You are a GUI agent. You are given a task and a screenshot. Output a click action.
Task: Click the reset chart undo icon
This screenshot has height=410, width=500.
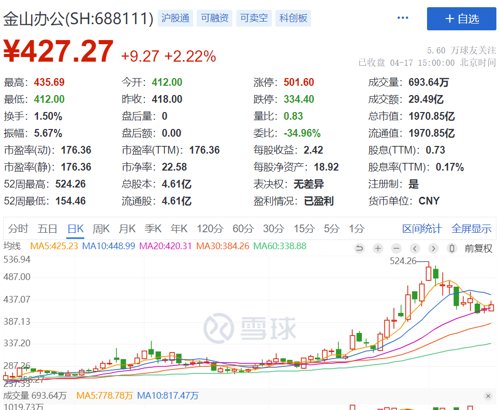pos(359,248)
